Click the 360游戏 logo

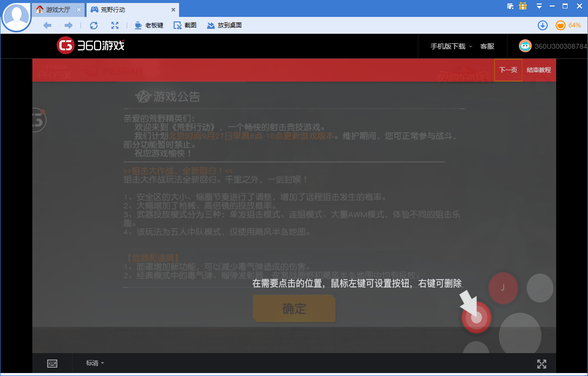click(x=91, y=46)
